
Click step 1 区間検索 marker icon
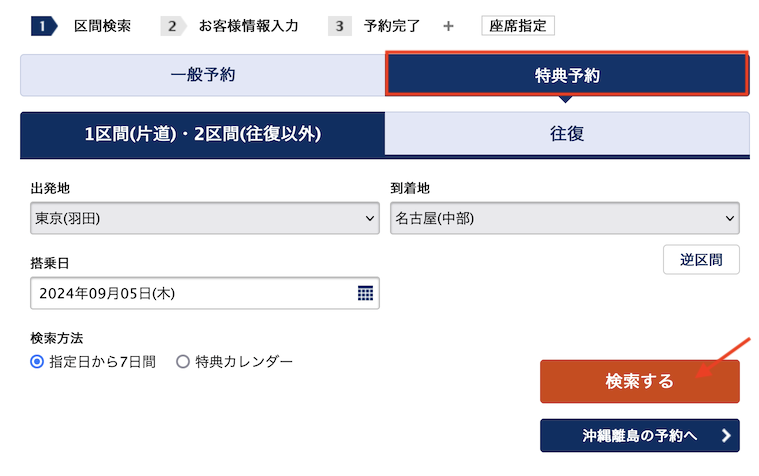click(42, 26)
